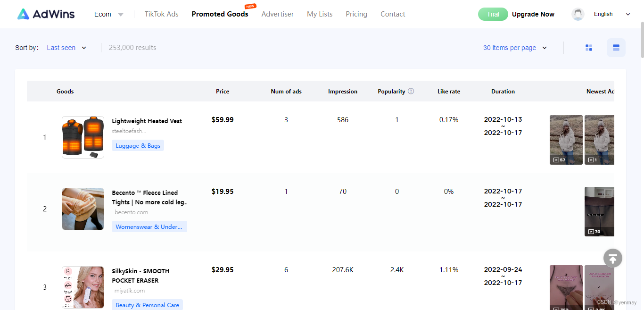Open heated vest ad video with 1 play
644x310 pixels.
[600, 140]
